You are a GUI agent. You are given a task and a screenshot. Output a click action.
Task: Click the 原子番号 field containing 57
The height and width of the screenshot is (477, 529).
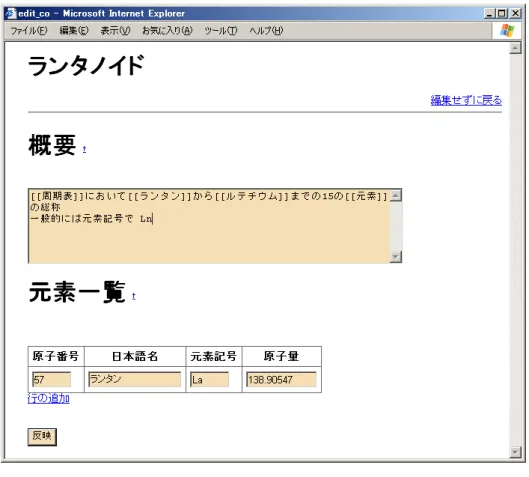click(52, 380)
